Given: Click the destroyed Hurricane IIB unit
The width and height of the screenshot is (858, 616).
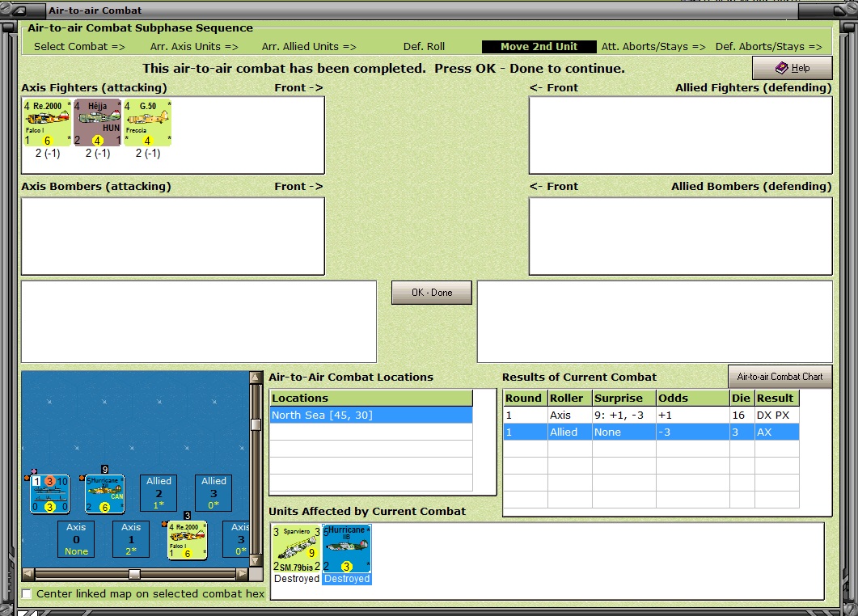Looking at the screenshot, I should [x=347, y=549].
